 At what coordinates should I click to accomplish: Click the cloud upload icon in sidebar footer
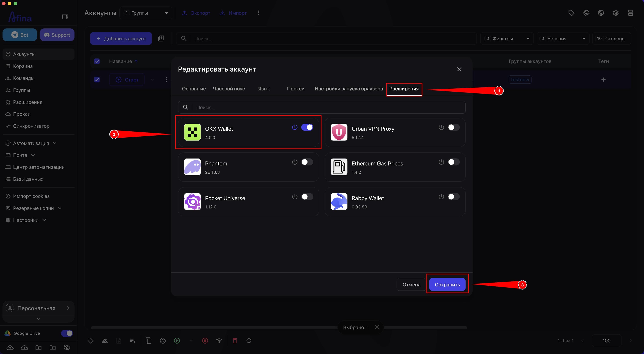[x=10, y=347]
